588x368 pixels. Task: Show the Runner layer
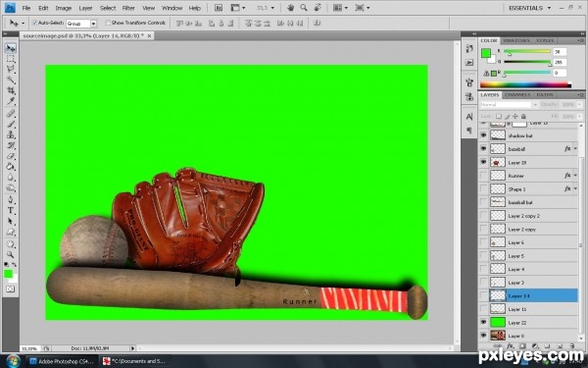point(484,176)
